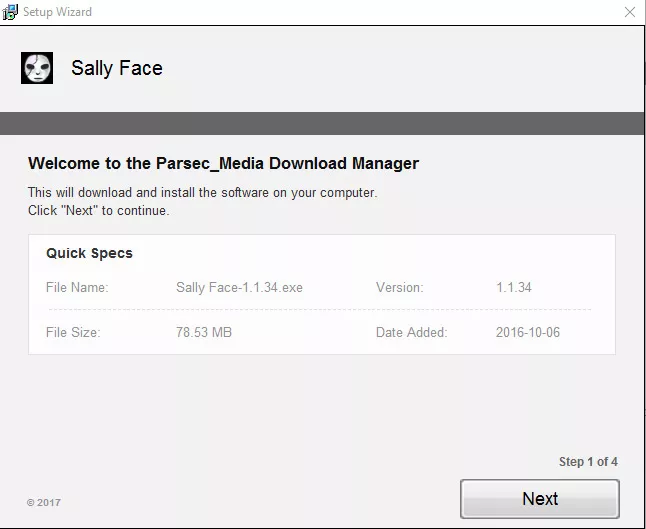
Task: Click the Version value 1.1.34
Action: tap(514, 287)
